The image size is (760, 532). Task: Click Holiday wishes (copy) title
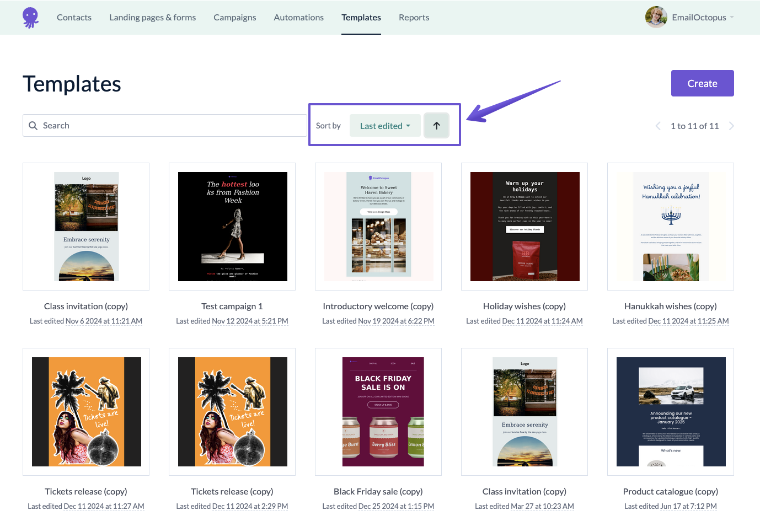click(524, 307)
